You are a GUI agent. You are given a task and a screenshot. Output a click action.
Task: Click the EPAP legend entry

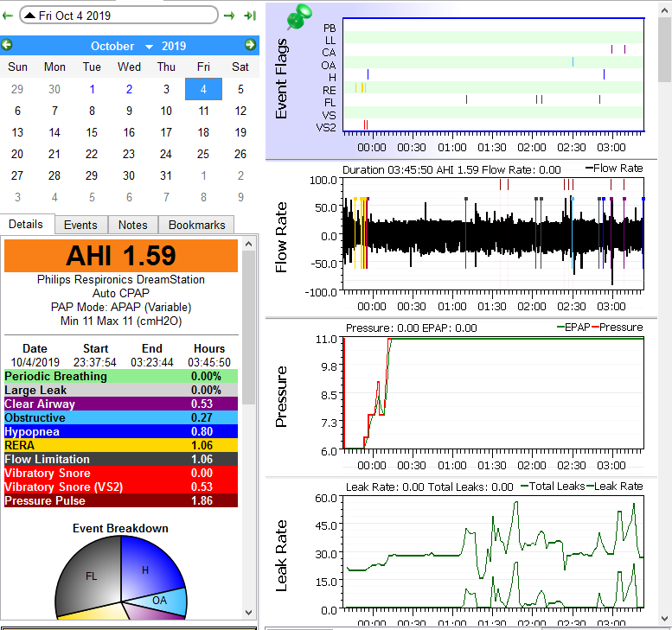tap(573, 328)
